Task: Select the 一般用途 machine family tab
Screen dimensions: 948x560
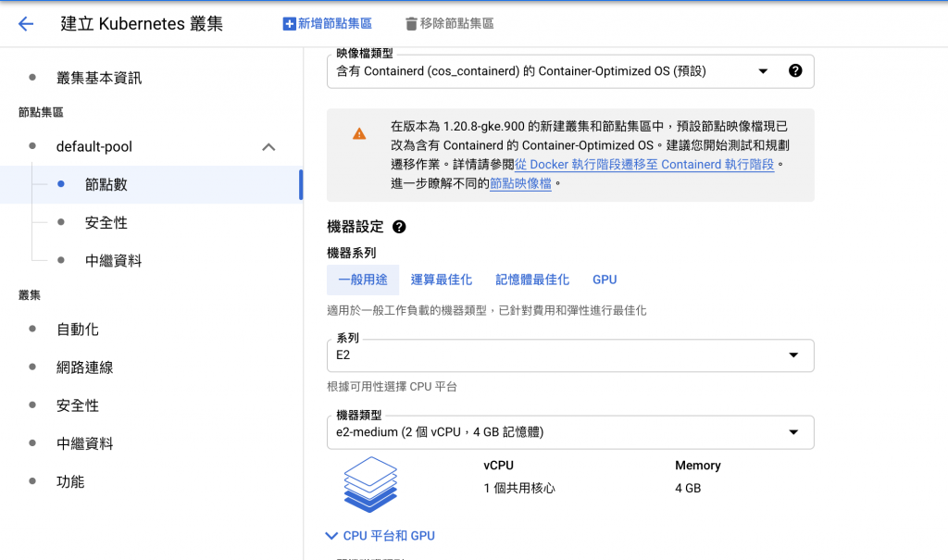Action: pyautogui.click(x=363, y=280)
